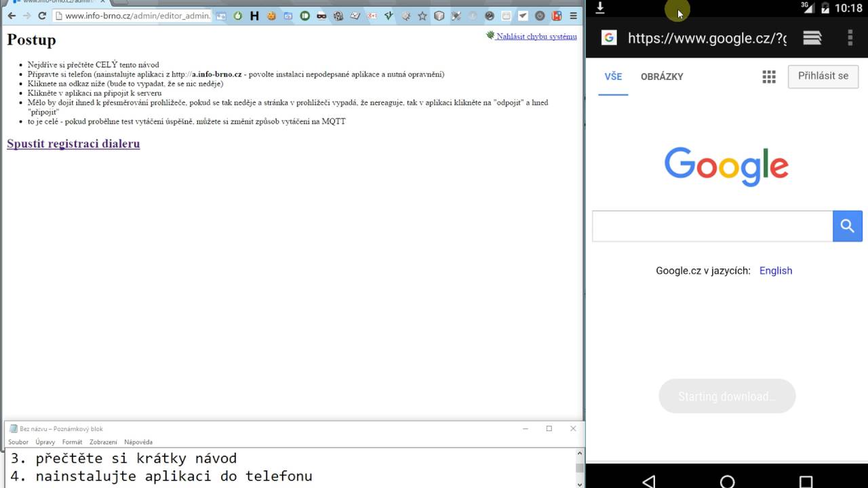
Task: Click the address bar in Chrome
Action: (132, 16)
